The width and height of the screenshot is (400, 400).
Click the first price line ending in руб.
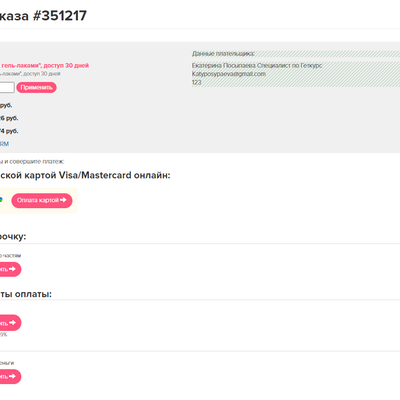pos(6,105)
